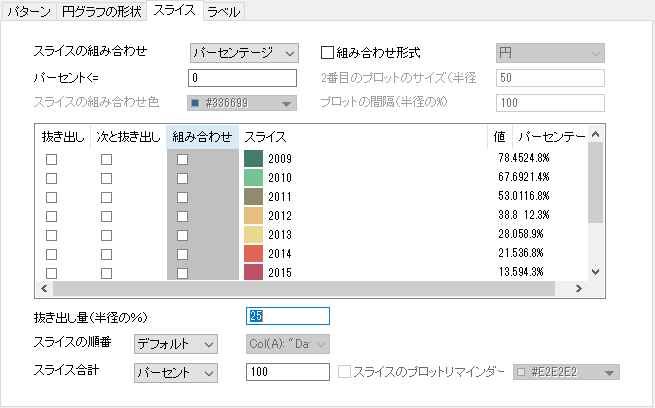Open the disabled Col(A) column dropdown

[288, 344]
